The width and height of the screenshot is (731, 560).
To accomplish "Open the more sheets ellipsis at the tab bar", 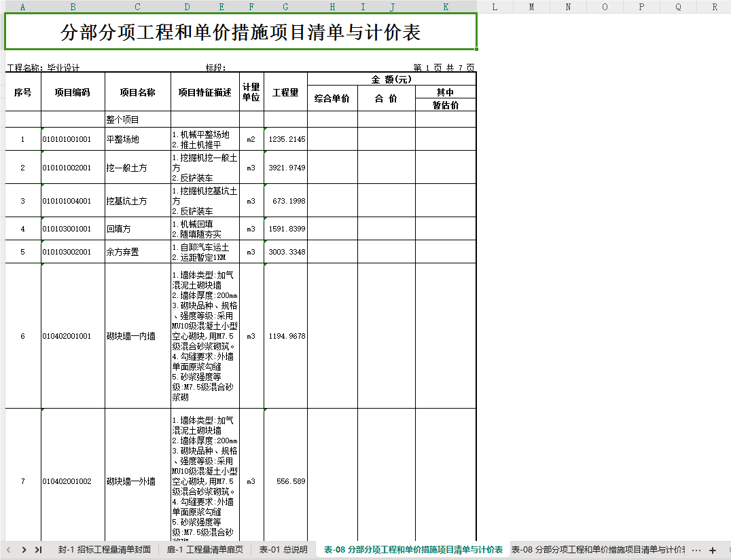I will point(696,550).
